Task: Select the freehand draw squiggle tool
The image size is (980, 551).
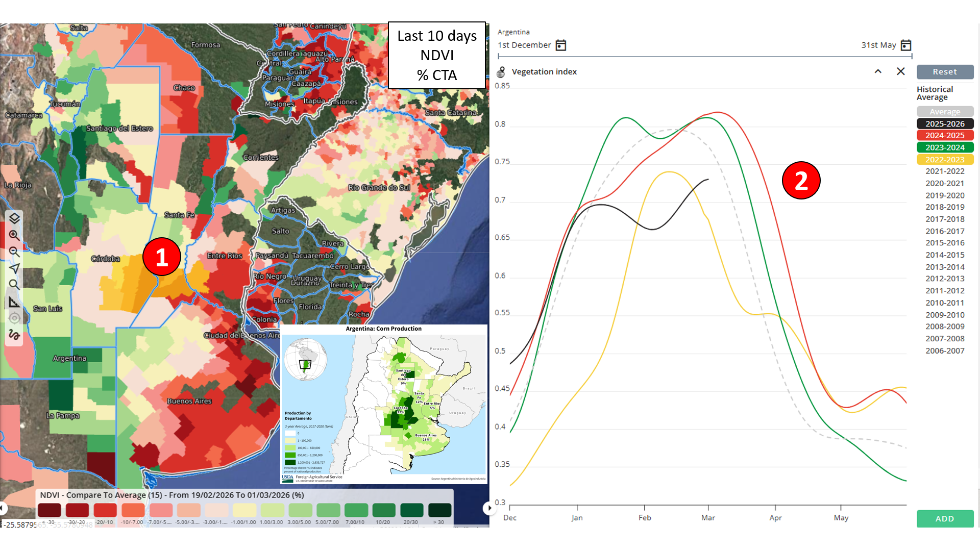Action: [x=14, y=335]
